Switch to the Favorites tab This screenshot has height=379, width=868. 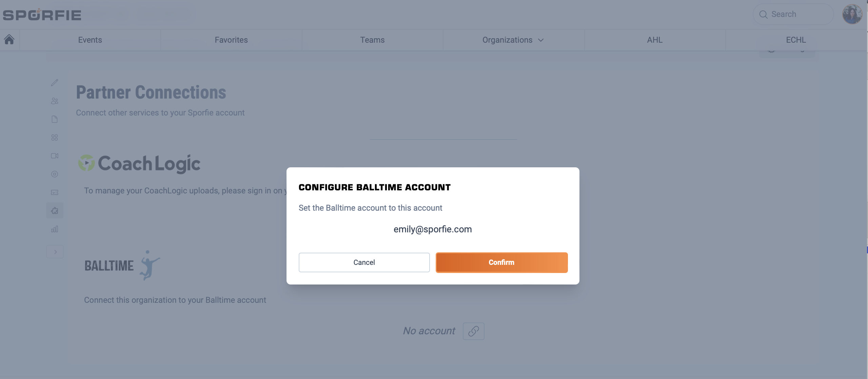[231, 40]
